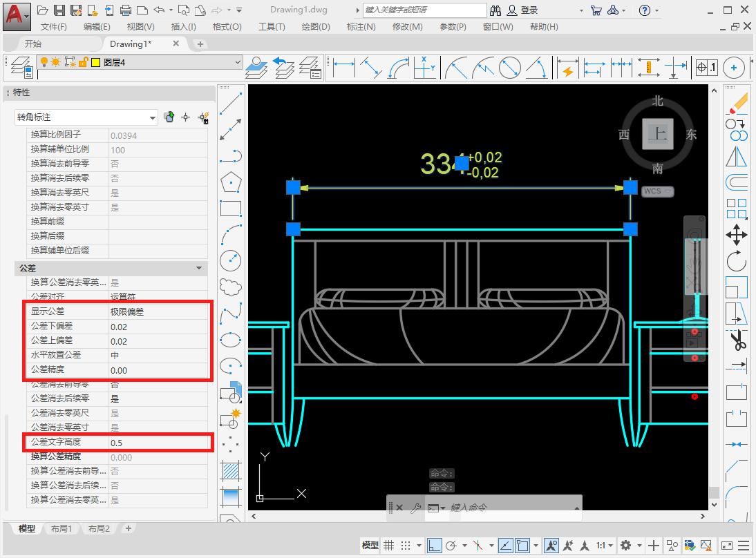
Task: Toggle the grid display in status bar
Action: click(x=389, y=545)
